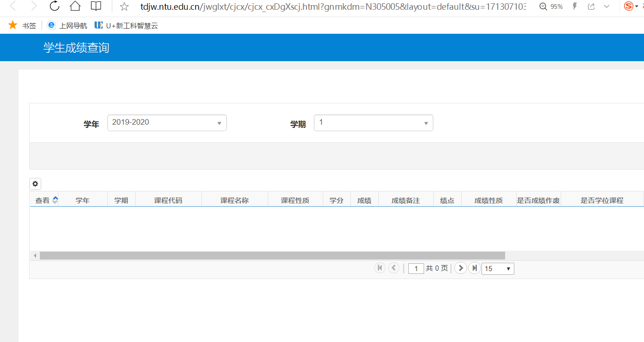Open the browser home page icon

[x=75, y=6]
